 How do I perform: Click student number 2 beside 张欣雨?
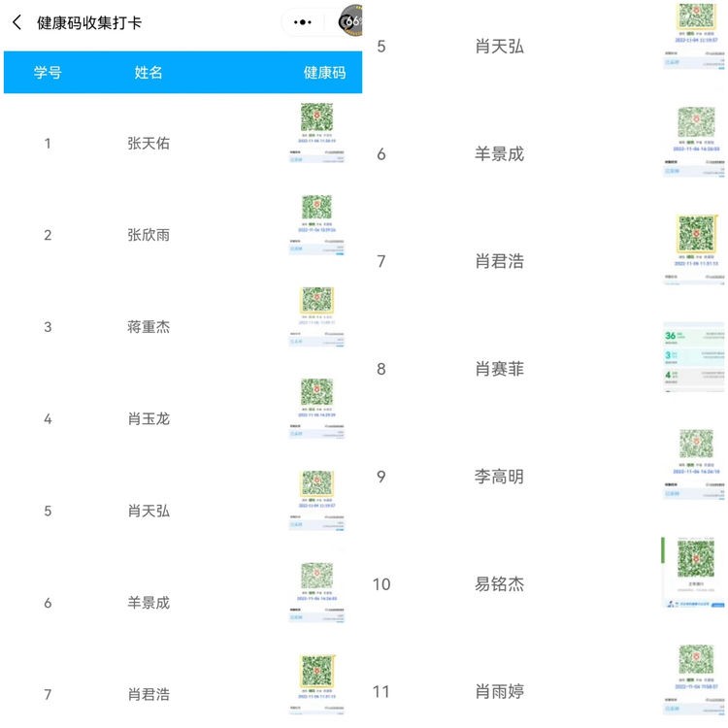48,236
